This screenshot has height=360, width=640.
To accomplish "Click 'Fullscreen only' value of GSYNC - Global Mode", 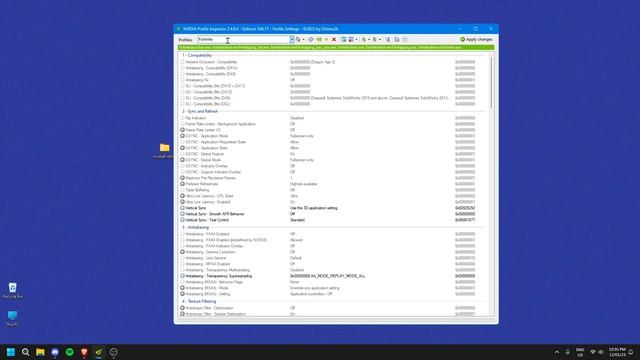I will 302,160.
